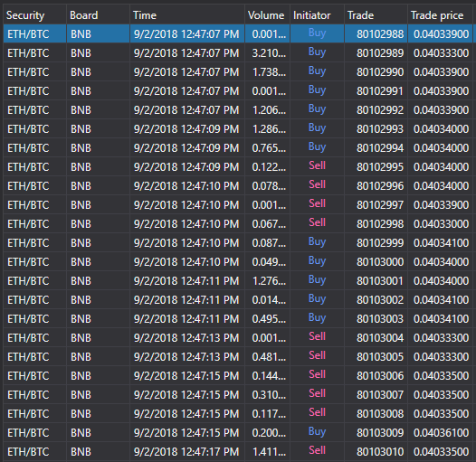
Task: Sort by the Time column header
Action: [x=187, y=15]
